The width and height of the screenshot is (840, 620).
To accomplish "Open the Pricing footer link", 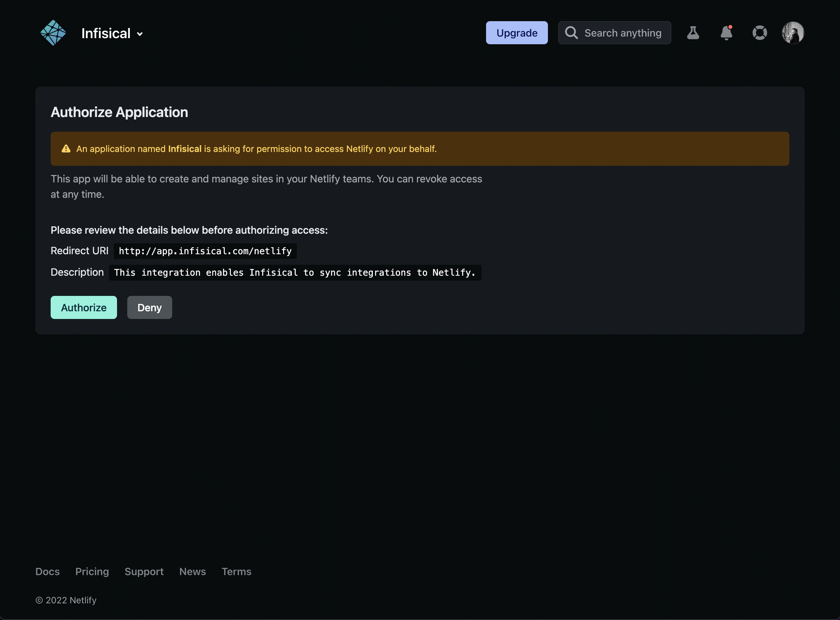I will 92,571.
